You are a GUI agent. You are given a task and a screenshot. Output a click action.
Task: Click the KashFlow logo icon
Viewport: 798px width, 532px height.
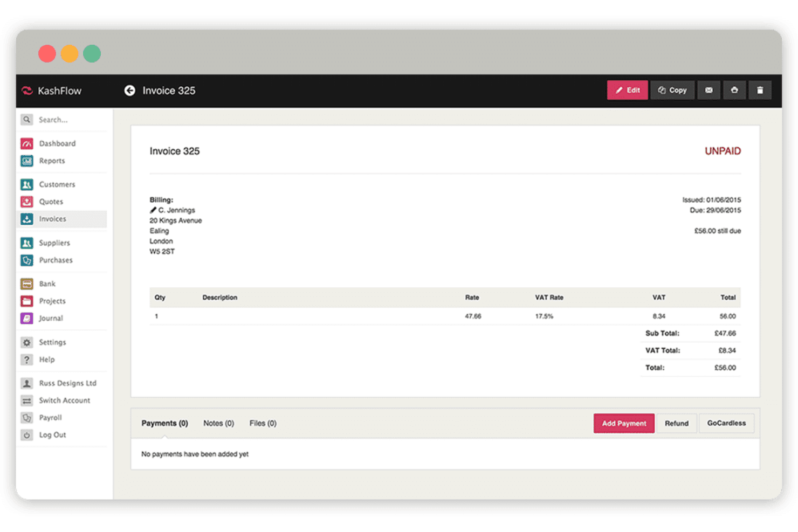click(x=27, y=91)
